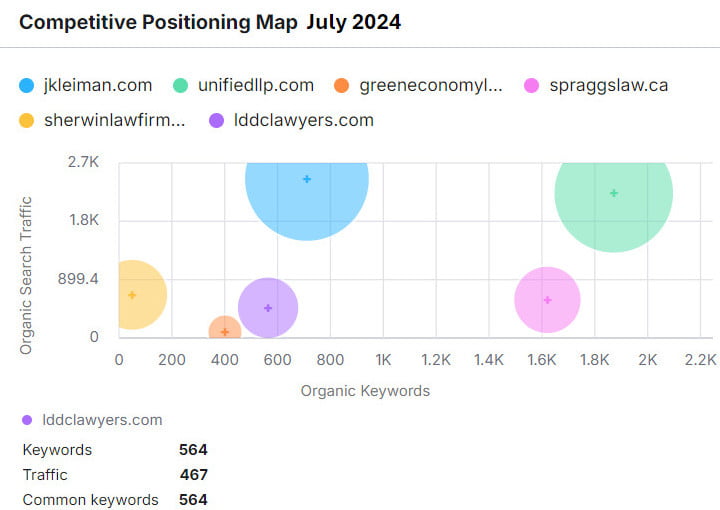The height and width of the screenshot is (510, 720).
Task: Click lddclawyers.com purple legend dot
Action: [x=216, y=121]
